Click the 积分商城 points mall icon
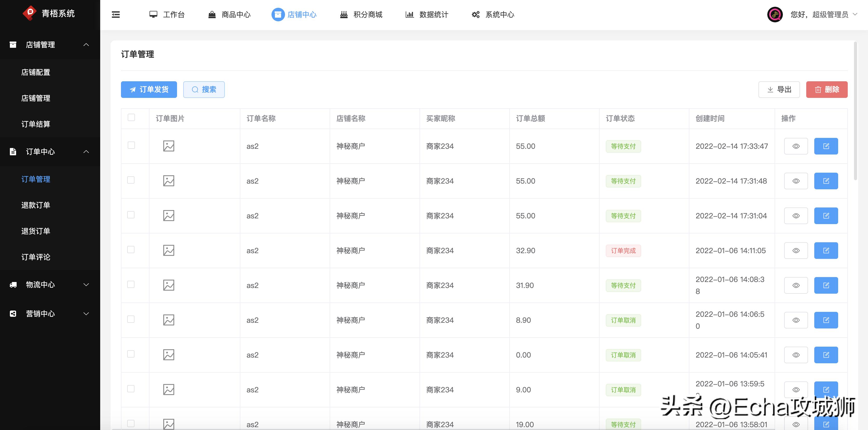This screenshot has height=430, width=868. 343,15
